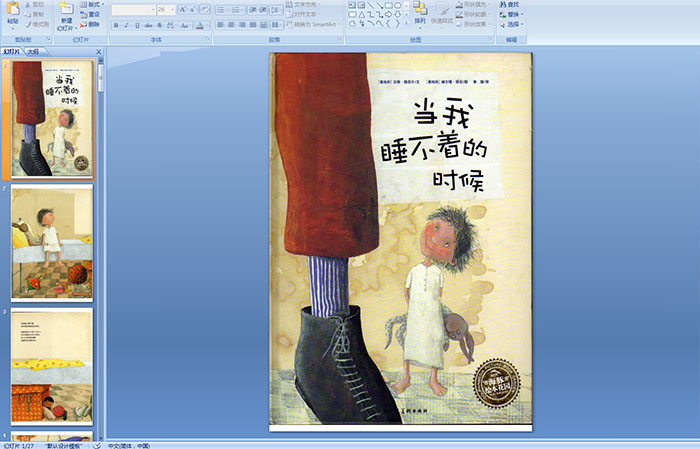Toggle Bold formatting
Screen dimensions: 700x449
116,25
